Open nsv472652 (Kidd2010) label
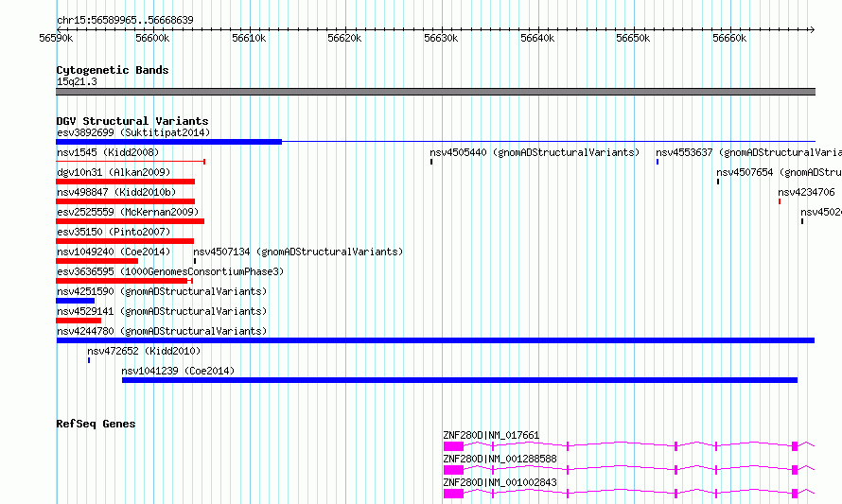842x504 pixels. (x=144, y=351)
